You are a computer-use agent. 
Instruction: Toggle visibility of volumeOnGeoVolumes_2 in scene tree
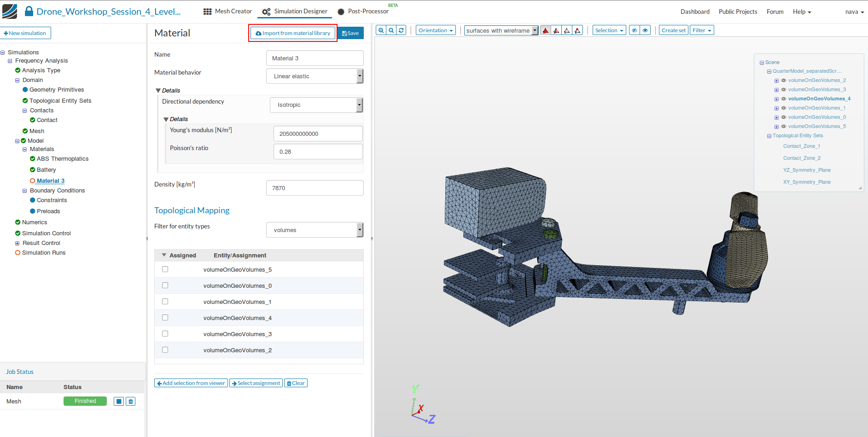(x=784, y=81)
